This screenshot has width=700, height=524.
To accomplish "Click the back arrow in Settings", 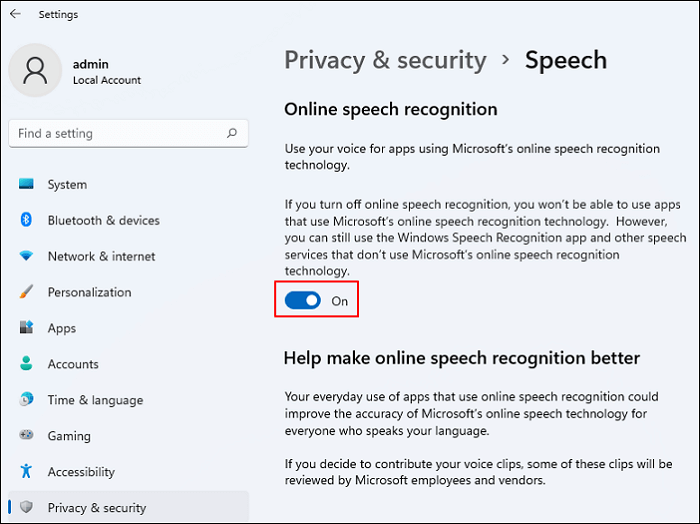I will click(x=15, y=14).
